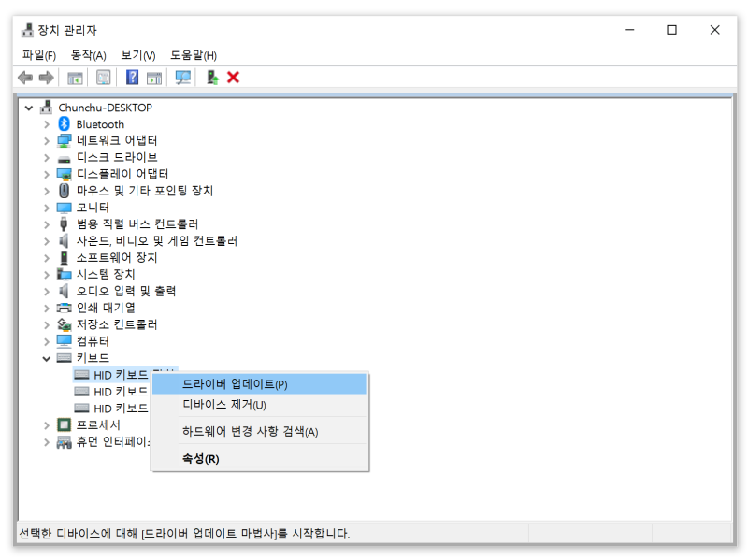The height and width of the screenshot is (560, 748).
Task: Choose 하드웨어 변경 사항 검색(A)
Action: point(260,431)
